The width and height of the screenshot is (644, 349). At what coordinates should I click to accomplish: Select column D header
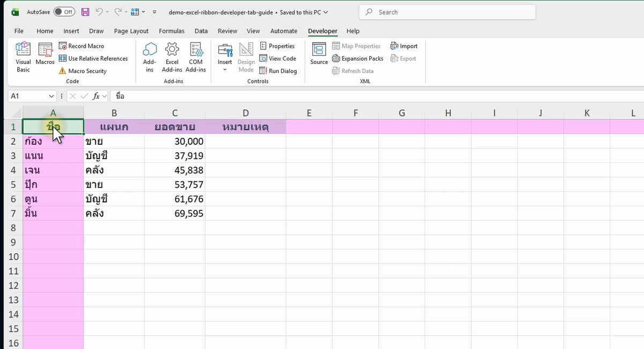pos(245,113)
